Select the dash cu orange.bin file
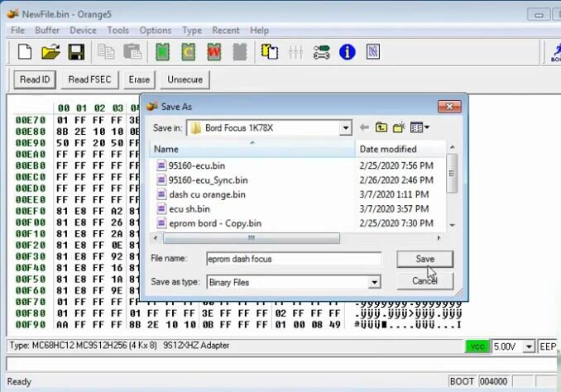This screenshot has height=392, width=561. click(x=206, y=194)
